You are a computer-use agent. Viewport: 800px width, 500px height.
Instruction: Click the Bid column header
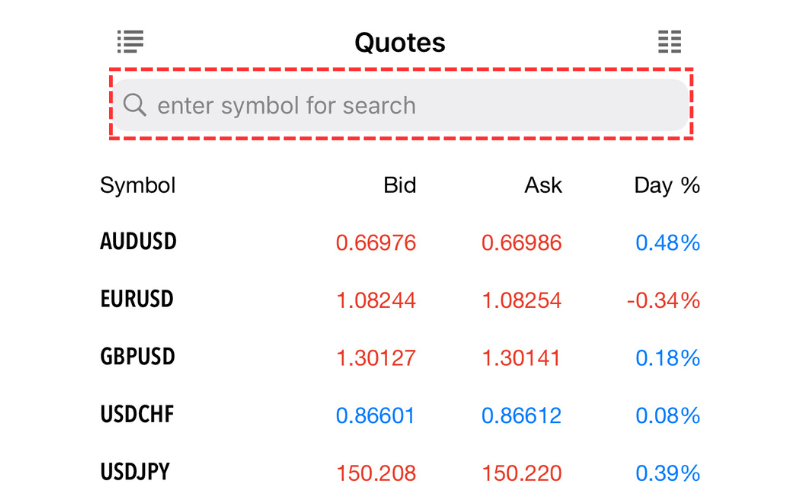[x=399, y=185]
